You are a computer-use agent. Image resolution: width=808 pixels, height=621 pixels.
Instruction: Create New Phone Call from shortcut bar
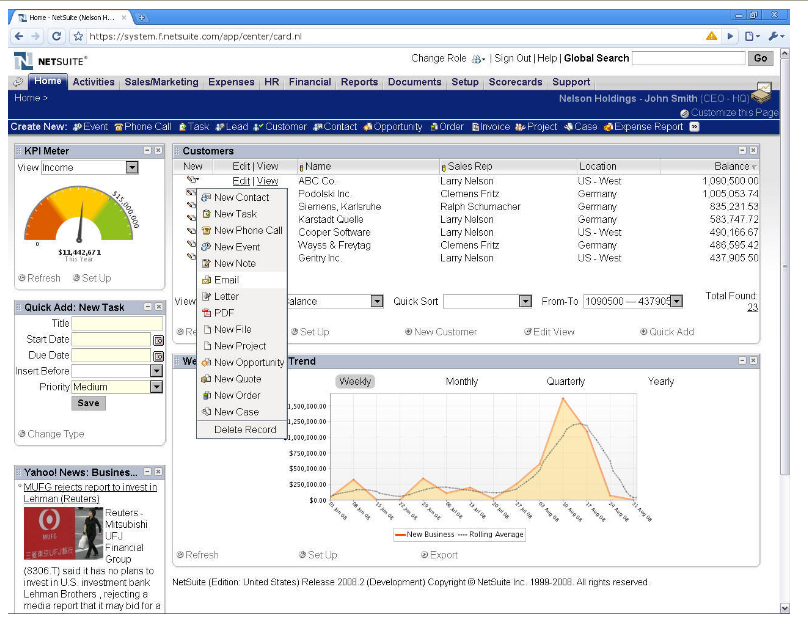(x=143, y=127)
